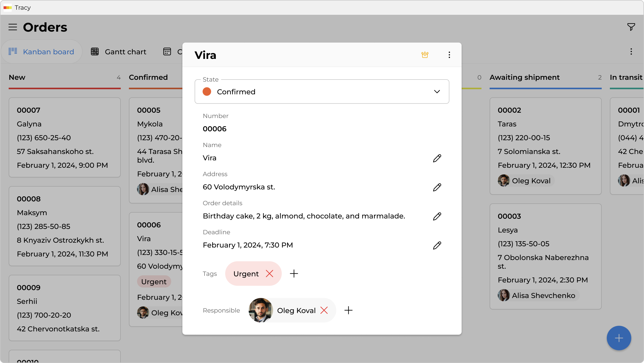Click the filter funnel icon
The height and width of the screenshot is (363, 644).
(x=631, y=27)
